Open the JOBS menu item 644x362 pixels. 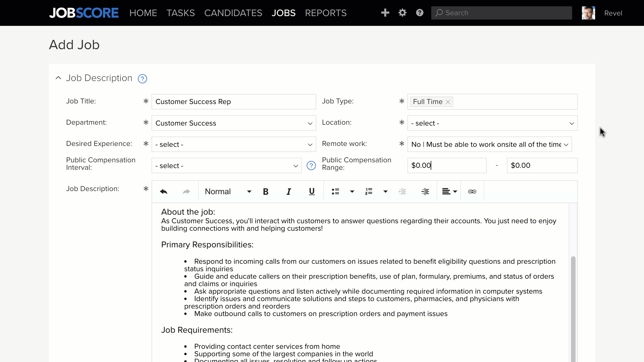[283, 13]
